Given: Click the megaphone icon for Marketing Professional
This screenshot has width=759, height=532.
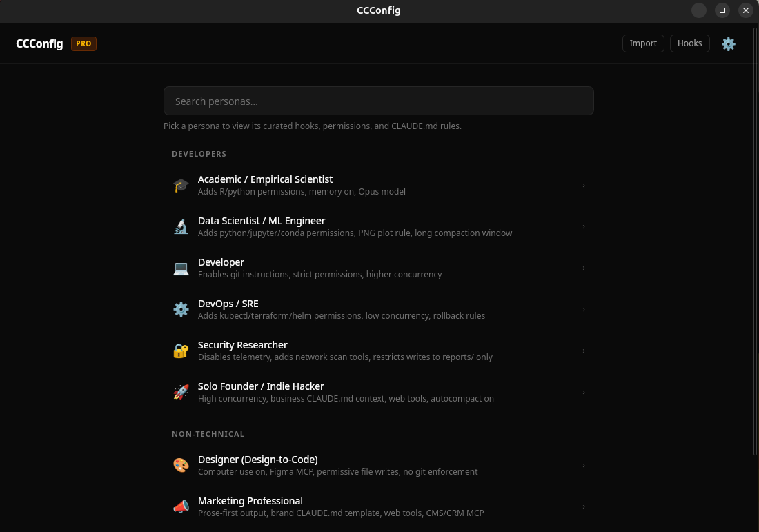Looking at the screenshot, I should coord(181,506).
